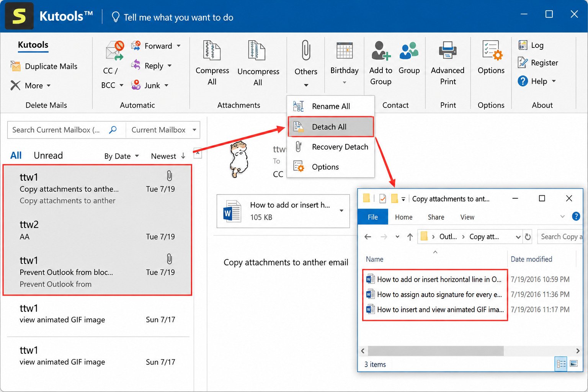Viewport: 588px width, 392px height.
Task: Click the Uncompress All attachments icon
Action: click(257, 50)
